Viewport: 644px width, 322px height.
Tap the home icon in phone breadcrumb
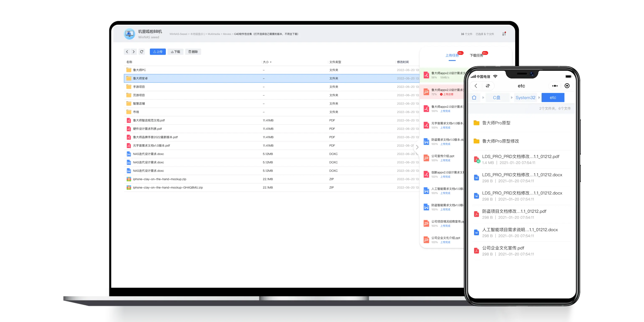474,97
